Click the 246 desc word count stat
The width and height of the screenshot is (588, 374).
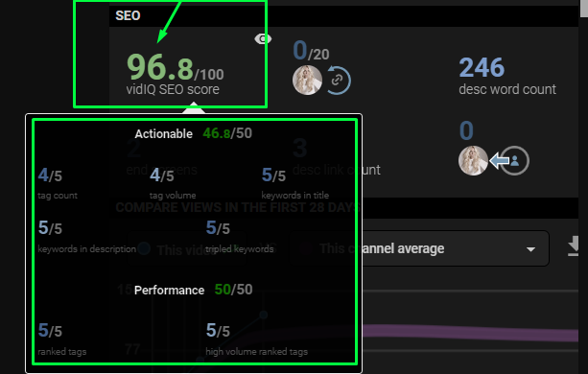tap(507, 77)
